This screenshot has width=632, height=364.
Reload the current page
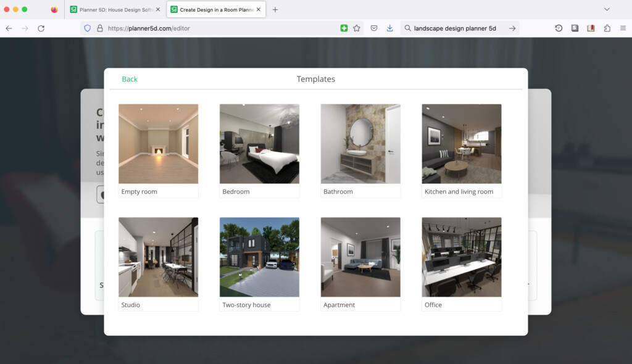[41, 28]
